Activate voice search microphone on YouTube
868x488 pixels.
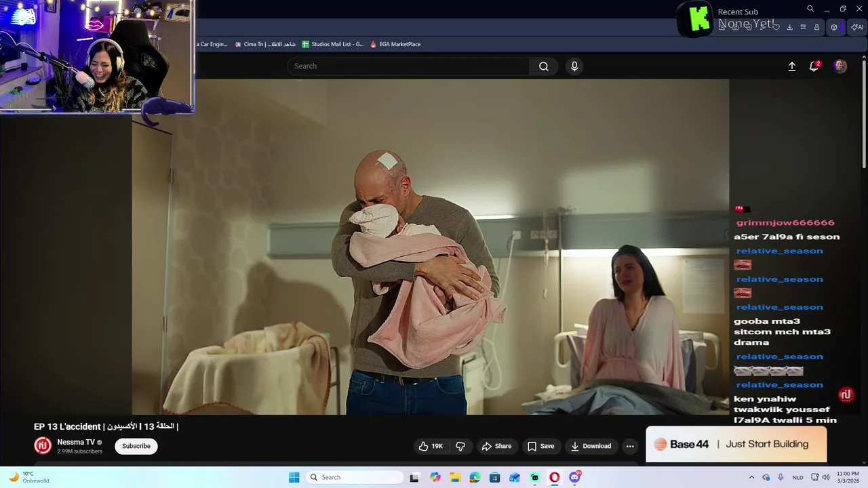coord(574,66)
